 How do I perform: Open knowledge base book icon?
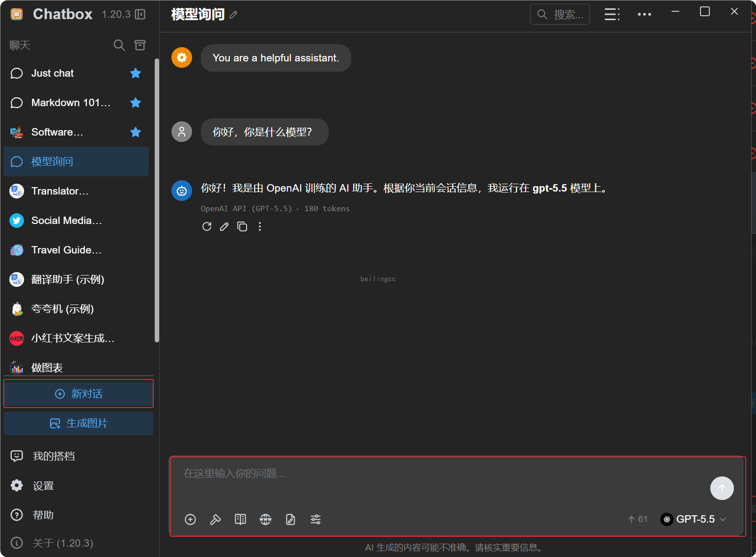tap(240, 519)
